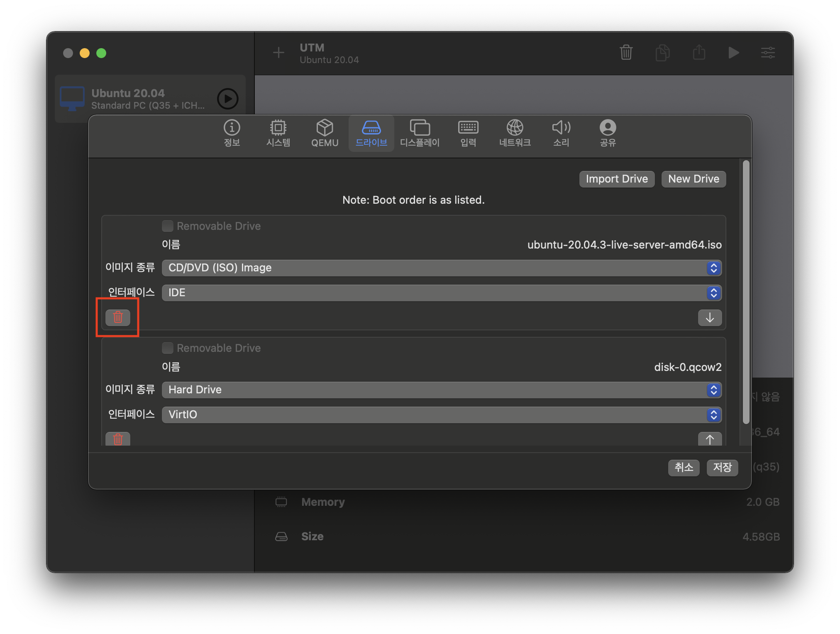Start Ubuntu 20.04 from sidebar play button
The width and height of the screenshot is (840, 634).
[228, 99]
